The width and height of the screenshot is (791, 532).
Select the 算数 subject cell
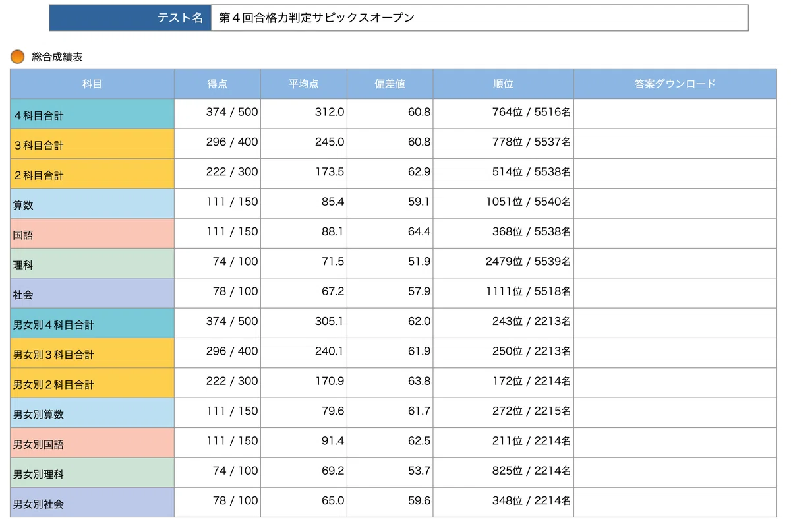(92, 204)
